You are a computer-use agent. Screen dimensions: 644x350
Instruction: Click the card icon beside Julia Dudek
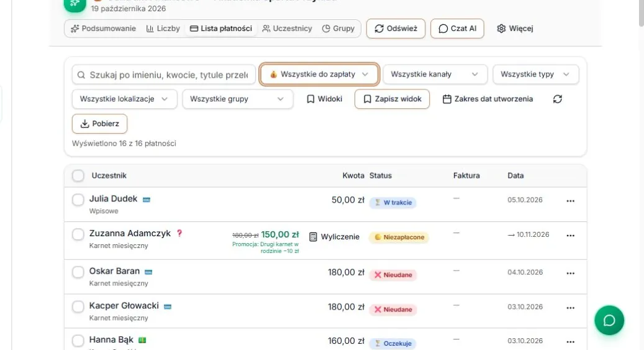click(x=146, y=200)
